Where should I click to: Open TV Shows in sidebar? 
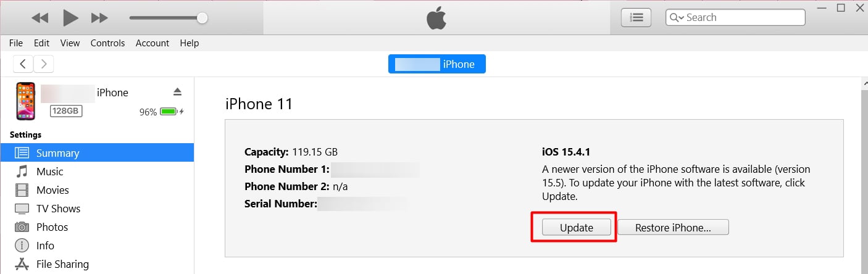58,209
